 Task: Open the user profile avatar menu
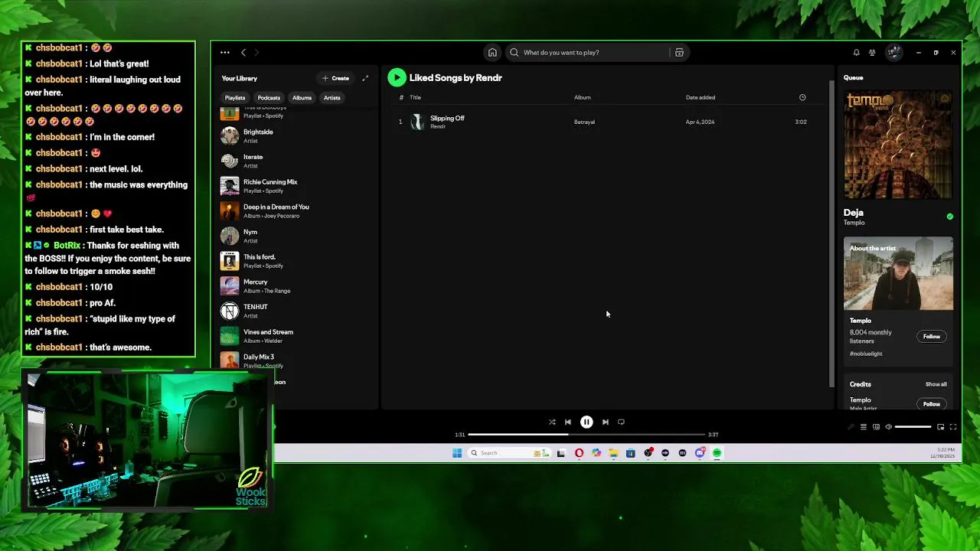893,53
